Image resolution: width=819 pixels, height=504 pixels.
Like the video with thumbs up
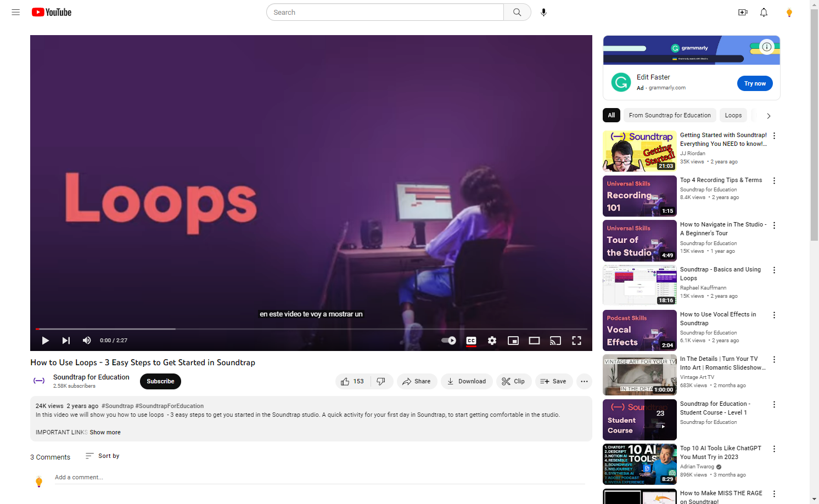(352, 381)
